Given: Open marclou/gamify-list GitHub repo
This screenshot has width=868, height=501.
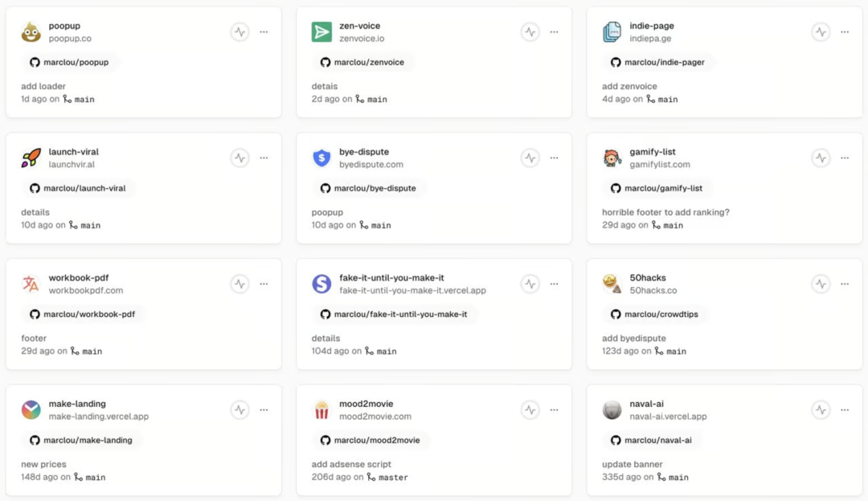Looking at the screenshot, I should click(x=657, y=188).
